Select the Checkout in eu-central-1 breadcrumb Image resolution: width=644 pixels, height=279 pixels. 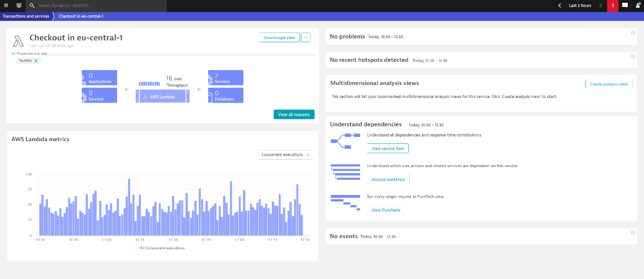[81, 16]
